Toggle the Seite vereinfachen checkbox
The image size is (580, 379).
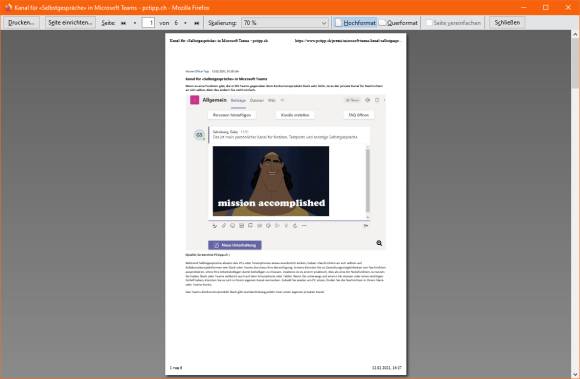click(x=429, y=23)
